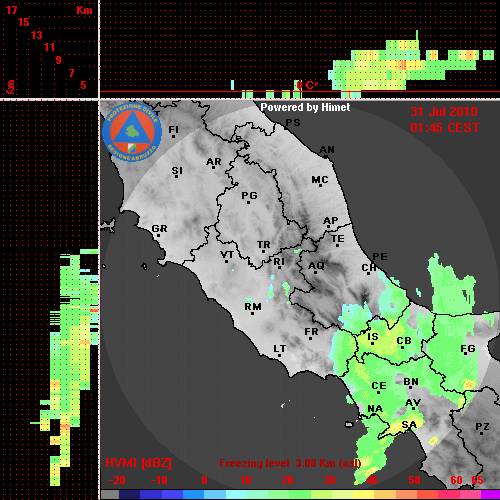The image size is (500, 500).
Task: Select the time '01:45 CEST'
Action: 445,128
